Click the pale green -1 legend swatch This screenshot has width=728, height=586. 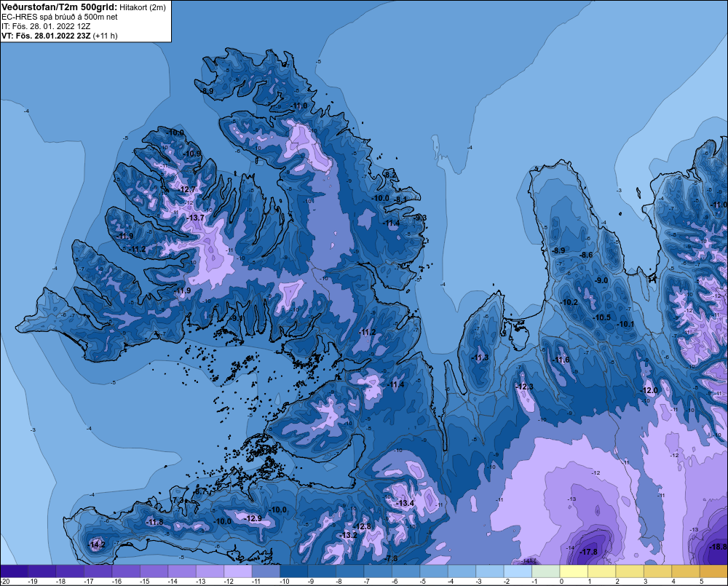click(546, 571)
